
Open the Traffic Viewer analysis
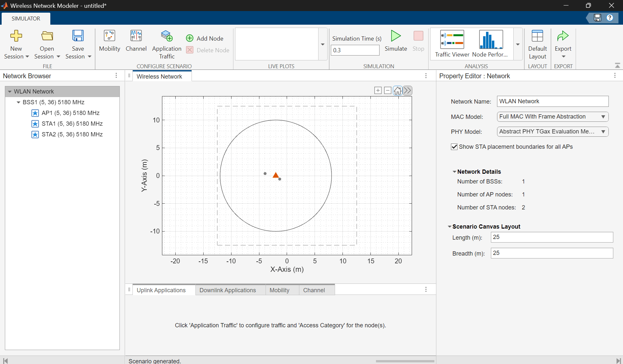click(452, 44)
